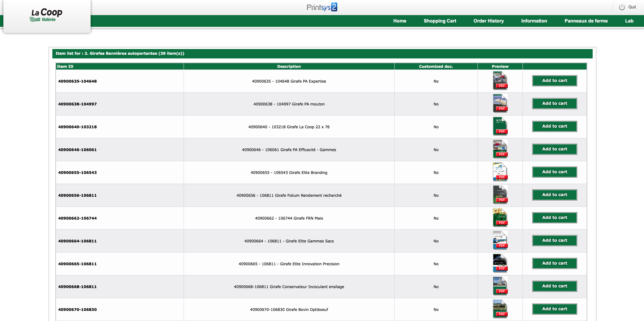
Task: Click description '40900665 - 106811 - Girafe Elite Innovation Precision'
Action: [289, 264]
